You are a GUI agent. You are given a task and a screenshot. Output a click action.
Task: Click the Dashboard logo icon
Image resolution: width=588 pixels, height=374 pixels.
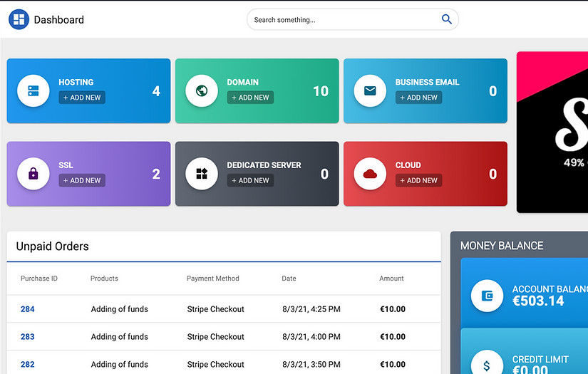click(x=19, y=19)
